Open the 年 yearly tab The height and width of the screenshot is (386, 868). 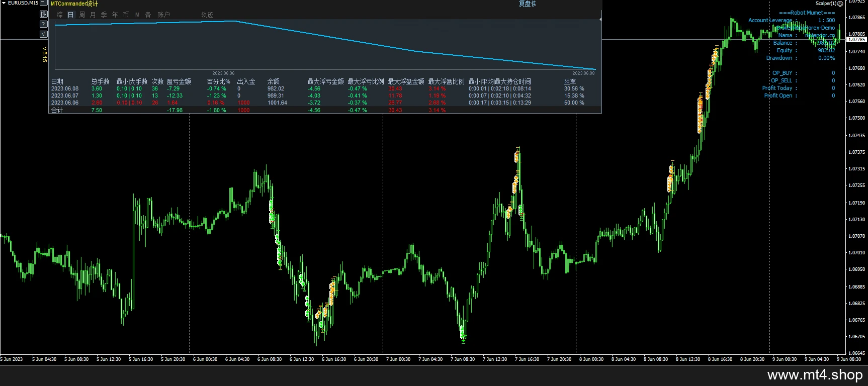pos(115,15)
